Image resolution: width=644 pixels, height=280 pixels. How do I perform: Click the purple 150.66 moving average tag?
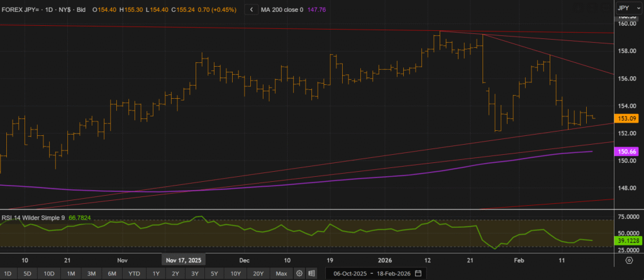pyautogui.click(x=628, y=152)
